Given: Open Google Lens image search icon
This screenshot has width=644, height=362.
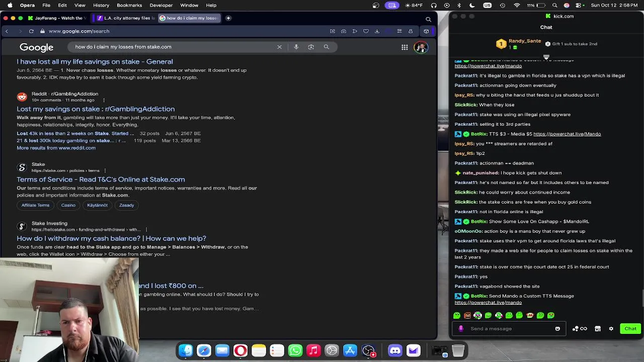Looking at the screenshot, I should [311, 47].
